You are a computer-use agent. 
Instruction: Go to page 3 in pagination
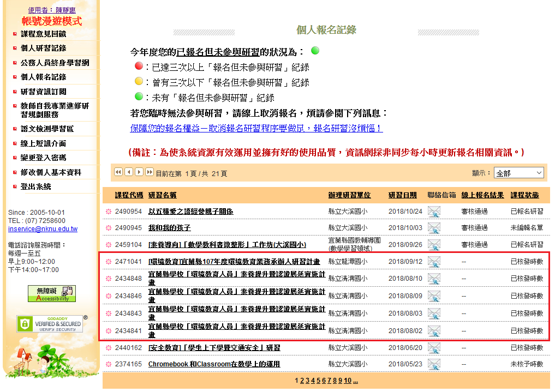point(308,381)
